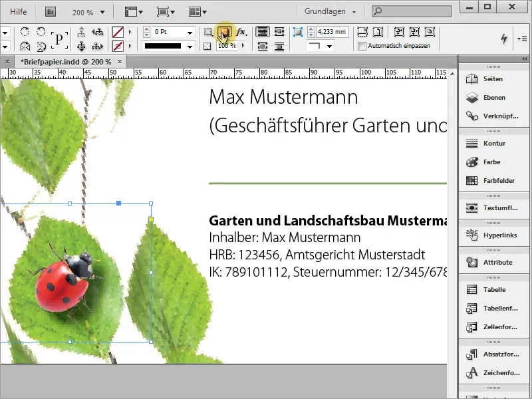Click the opacity checkerboard icon
The height and width of the screenshot is (399, 532).
(x=207, y=46)
